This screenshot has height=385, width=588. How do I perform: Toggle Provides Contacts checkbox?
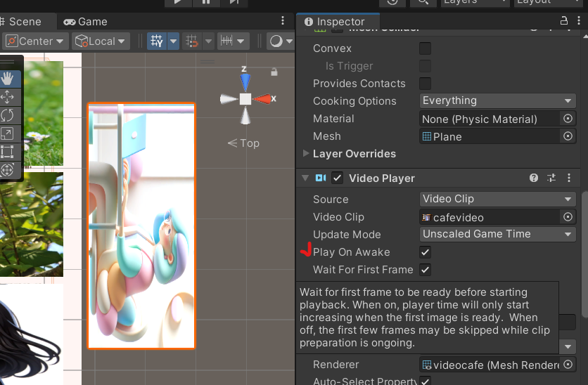425,84
